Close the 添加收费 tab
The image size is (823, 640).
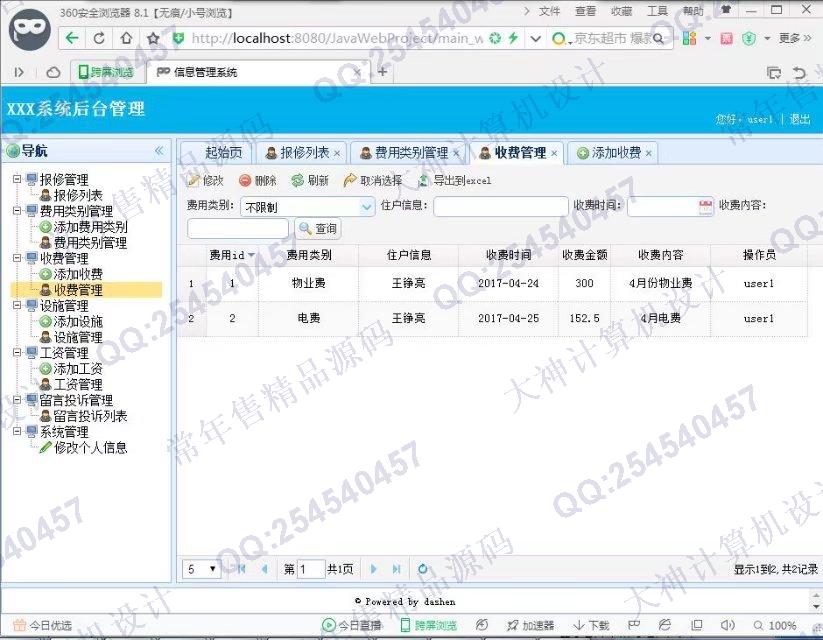click(649, 153)
